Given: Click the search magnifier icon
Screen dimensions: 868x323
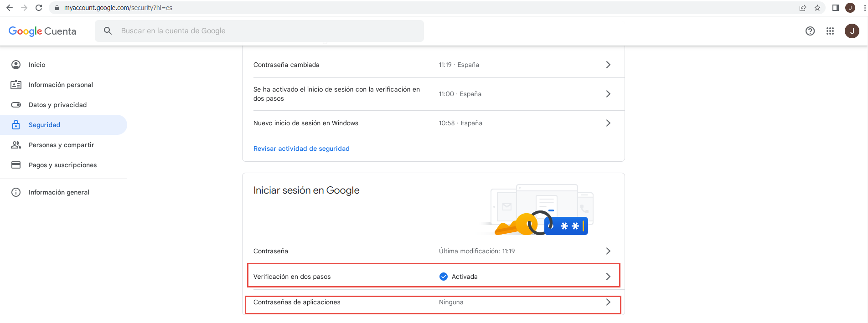Looking at the screenshot, I should 108,31.
